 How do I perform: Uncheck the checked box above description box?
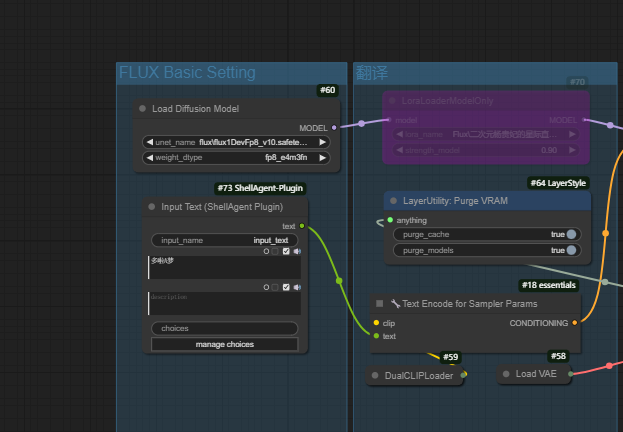(x=286, y=287)
